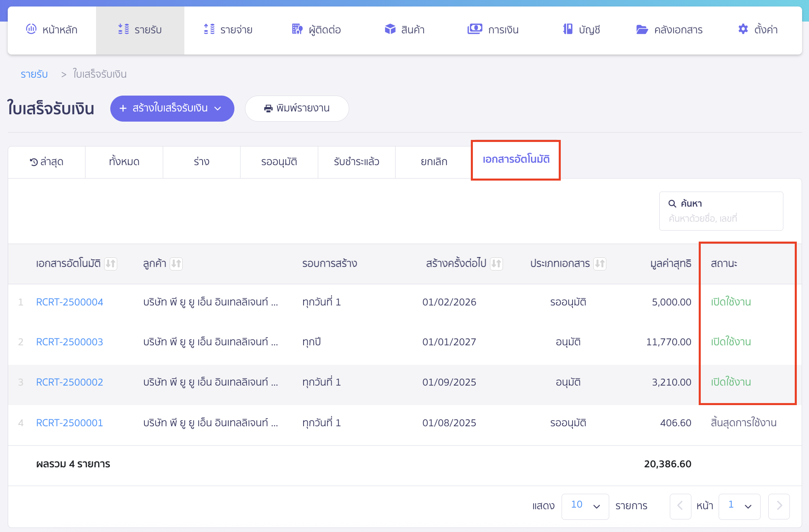
Task: Open the เอกสารอัตโนมัติ tab
Action: click(x=515, y=159)
